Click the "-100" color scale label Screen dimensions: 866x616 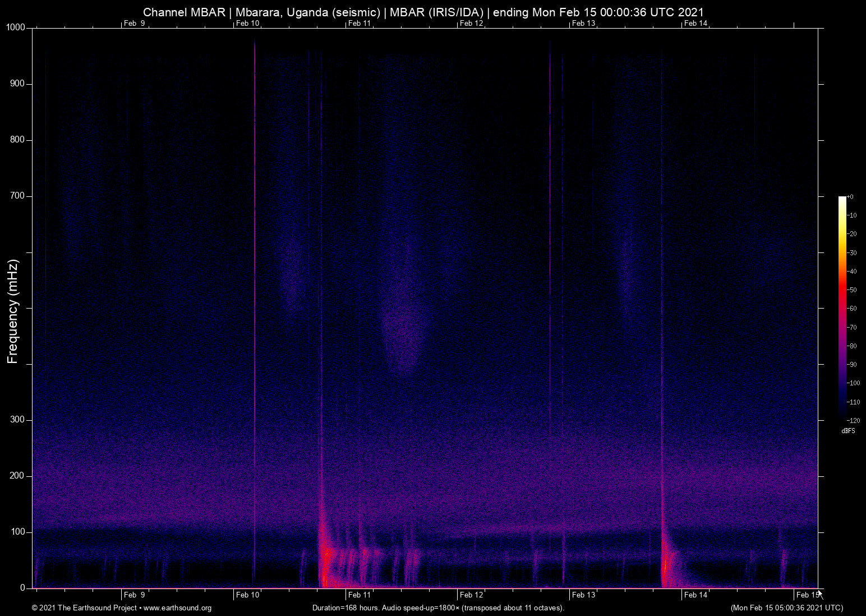click(x=854, y=383)
